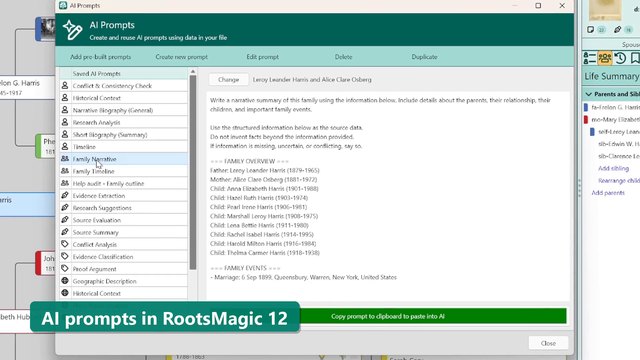640x360 pixels.
Task: Open the family group icon in side panel
Action: click(605, 58)
